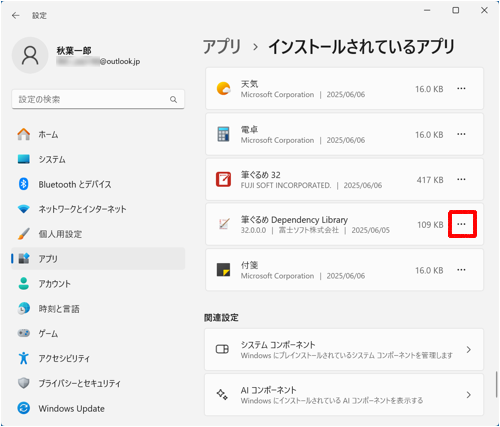Viewport: 500px width, 427px height.
Task: Open the more options for 天気
Action: coord(461,89)
